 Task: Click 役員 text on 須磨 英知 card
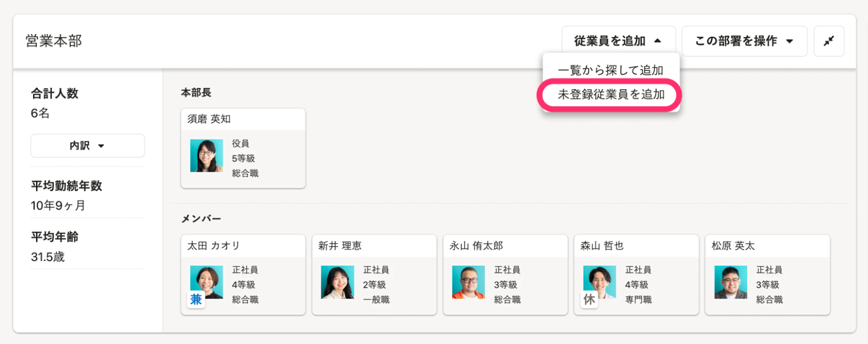coord(241,143)
